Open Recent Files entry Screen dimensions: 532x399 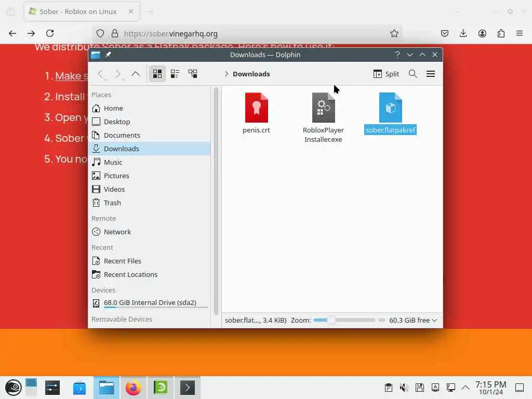150,261
